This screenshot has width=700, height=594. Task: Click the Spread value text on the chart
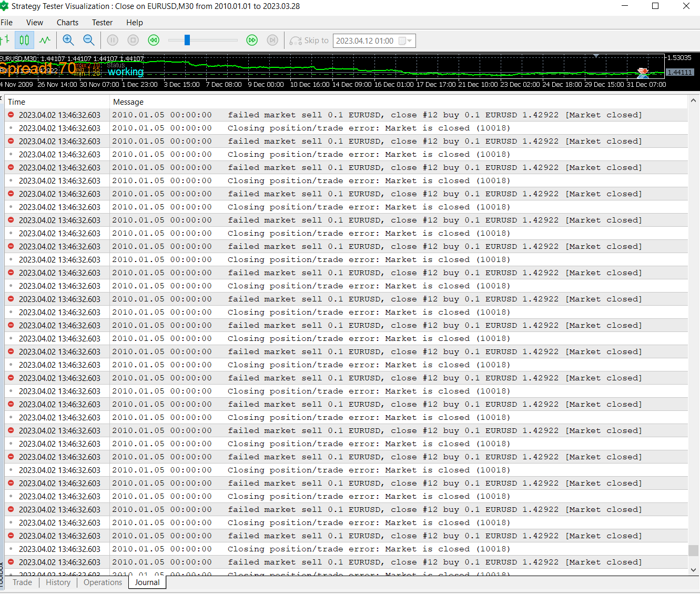tap(38, 68)
